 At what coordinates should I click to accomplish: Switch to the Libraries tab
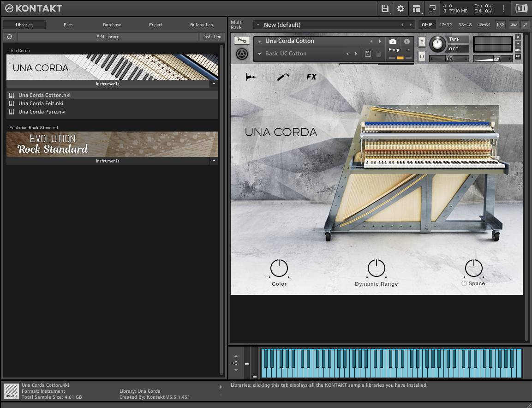click(x=24, y=25)
